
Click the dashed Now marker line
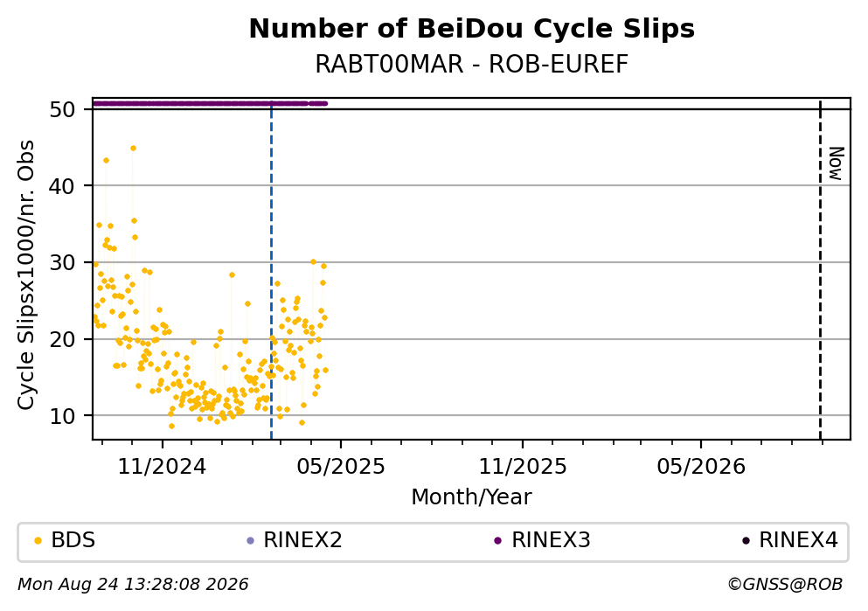820,270
